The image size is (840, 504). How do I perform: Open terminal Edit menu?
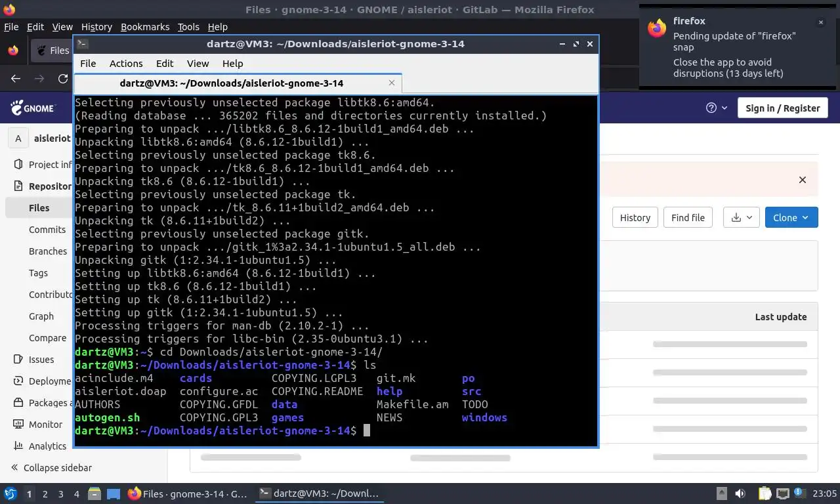(x=165, y=64)
